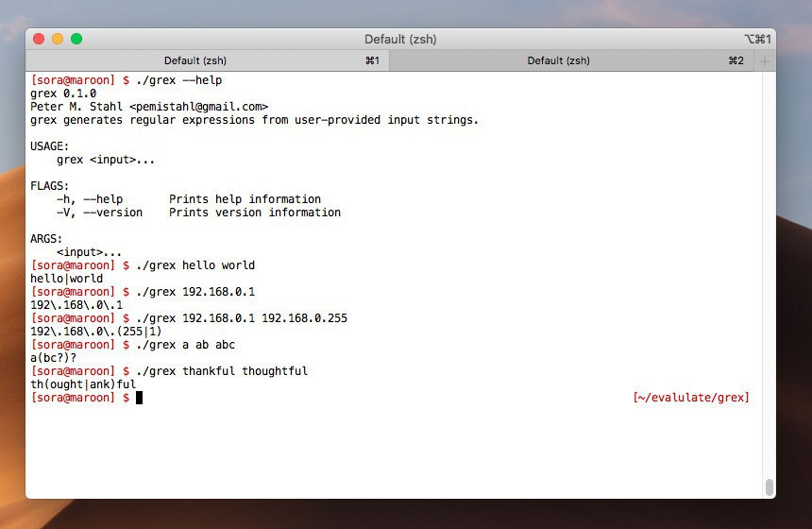The height and width of the screenshot is (529, 812).
Task: Click the command "./grex 192.168.0.1 192.168.0.255"
Action: 242,318
